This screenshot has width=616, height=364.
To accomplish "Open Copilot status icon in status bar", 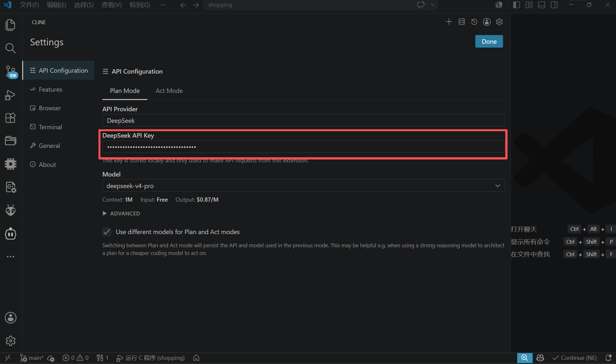I will (x=540, y=358).
